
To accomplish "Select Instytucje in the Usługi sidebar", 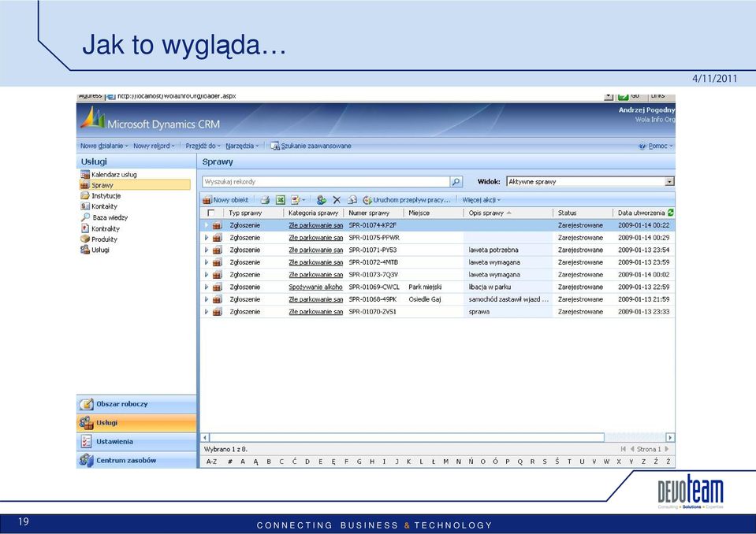I will (x=106, y=195).
